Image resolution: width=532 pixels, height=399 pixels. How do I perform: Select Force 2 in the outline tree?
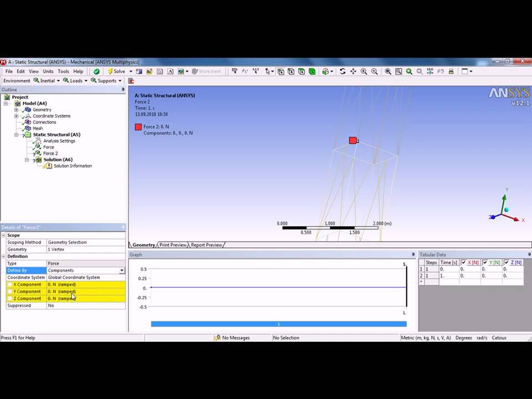[x=50, y=154]
